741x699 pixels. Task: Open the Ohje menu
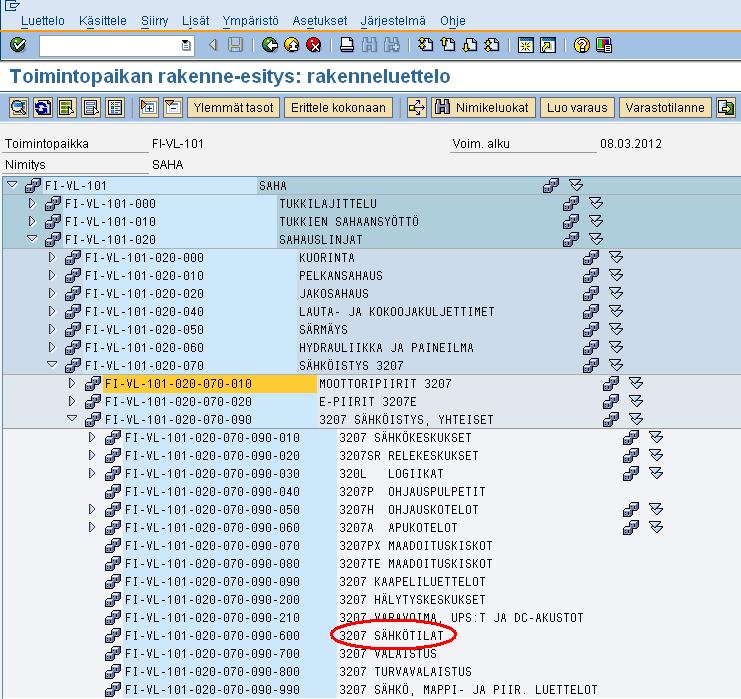tap(453, 21)
